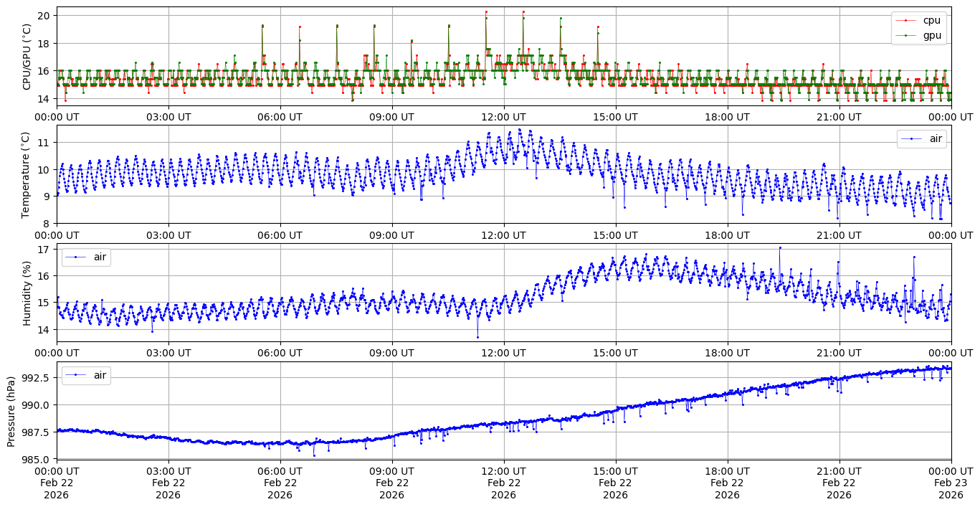This screenshot has height=507, width=980.
Task: Click the blue marker in Humidity legend
Action: (x=76, y=257)
